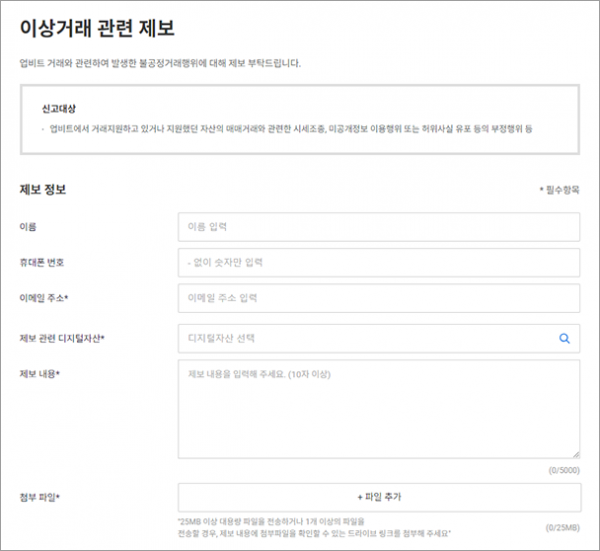Focus the 이메일 주소 입력 field
This screenshot has width=600, height=551.
point(379,298)
